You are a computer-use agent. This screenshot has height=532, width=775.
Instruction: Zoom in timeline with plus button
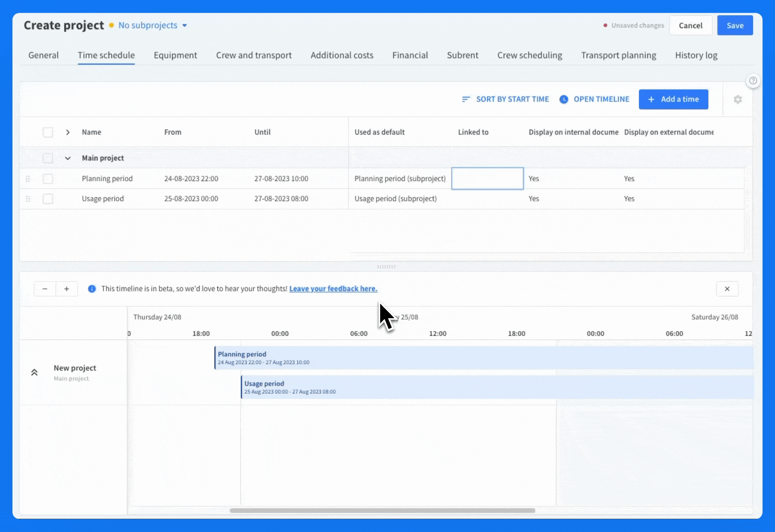click(x=67, y=289)
